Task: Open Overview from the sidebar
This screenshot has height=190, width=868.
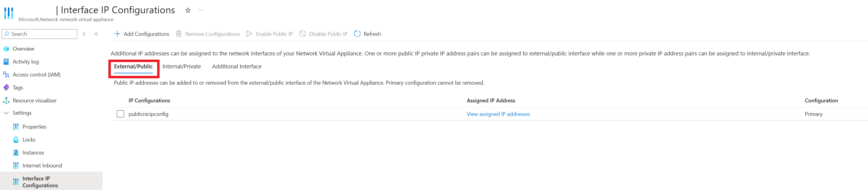Action: click(x=23, y=49)
